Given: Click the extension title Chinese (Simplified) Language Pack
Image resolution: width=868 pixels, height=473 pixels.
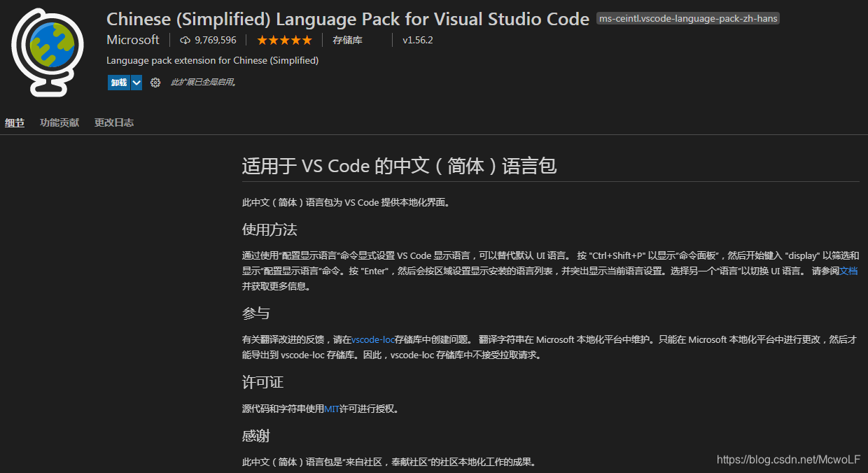Looking at the screenshot, I should 348,19.
